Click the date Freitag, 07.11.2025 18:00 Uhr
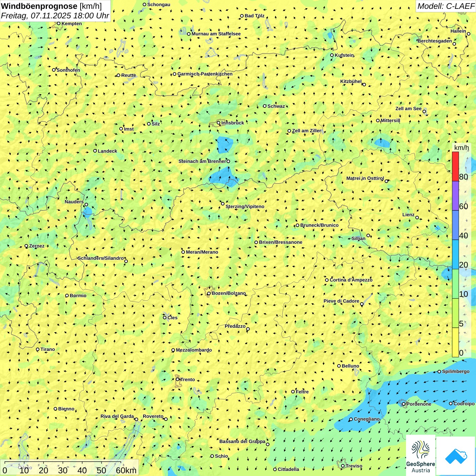The height and width of the screenshot is (476, 476). pyautogui.click(x=55, y=16)
